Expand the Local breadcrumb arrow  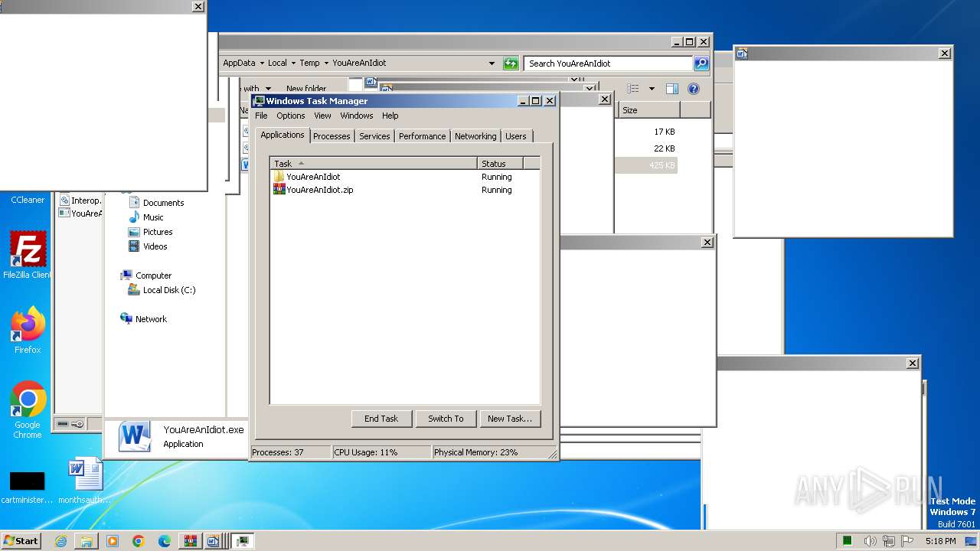[x=292, y=64]
